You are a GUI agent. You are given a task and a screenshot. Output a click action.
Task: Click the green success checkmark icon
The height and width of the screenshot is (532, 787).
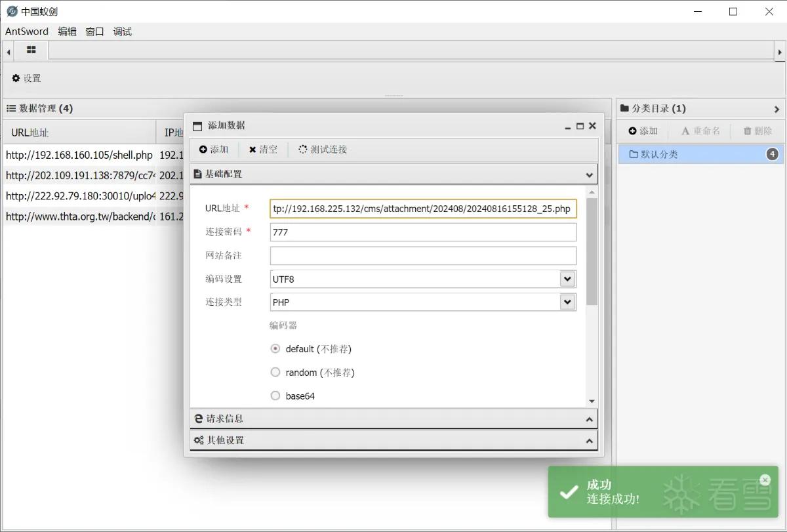(x=569, y=492)
